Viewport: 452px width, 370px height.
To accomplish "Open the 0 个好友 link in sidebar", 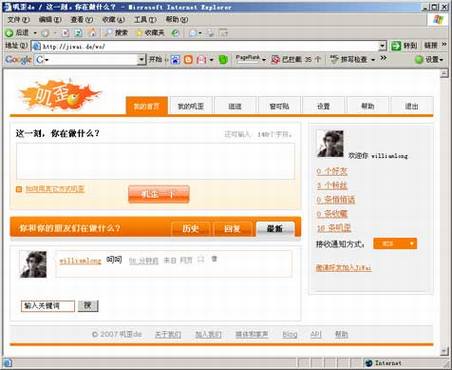I will coord(332,171).
